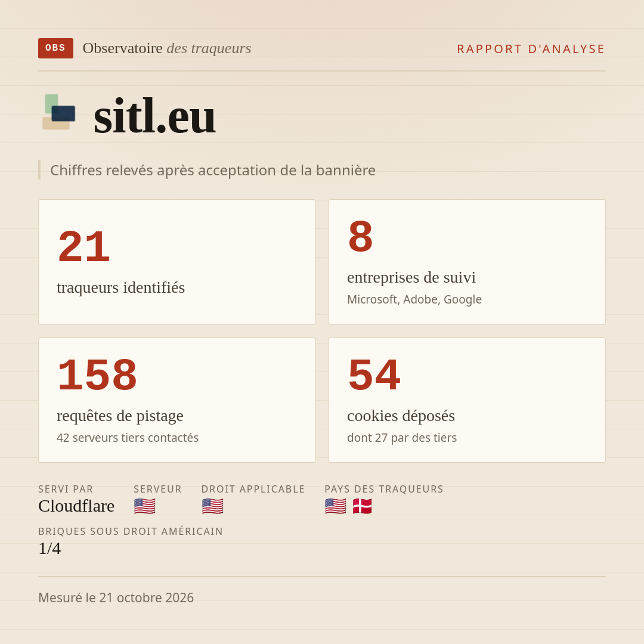Click the US flag under PAYS DES TRAQUEURS
This screenshot has height=644, width=644.
336,506
